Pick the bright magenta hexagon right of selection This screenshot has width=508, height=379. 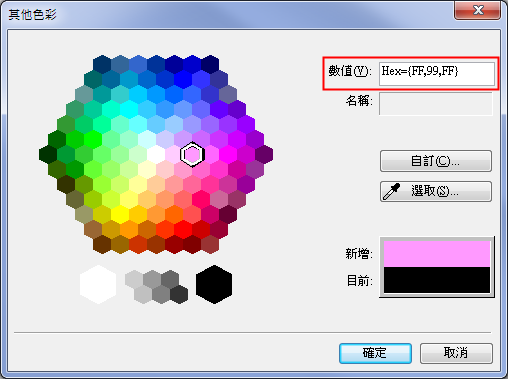228,154
